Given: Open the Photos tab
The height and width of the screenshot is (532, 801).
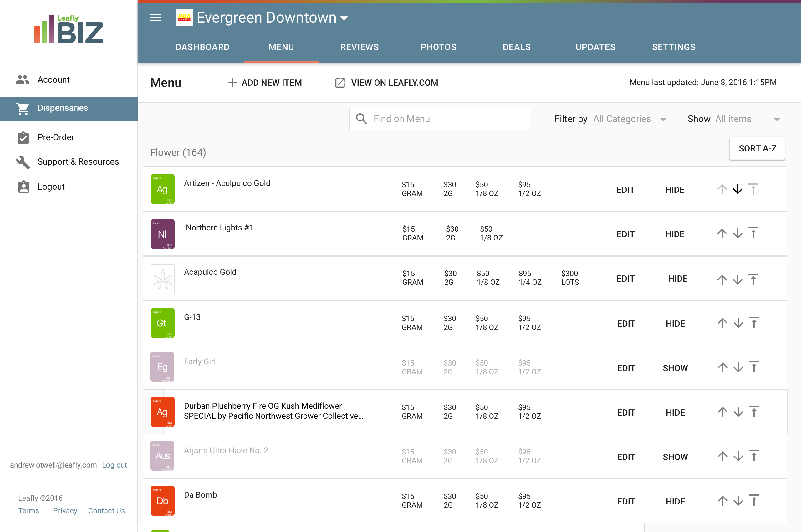Looking at the screenshot, I should [438, 47].
